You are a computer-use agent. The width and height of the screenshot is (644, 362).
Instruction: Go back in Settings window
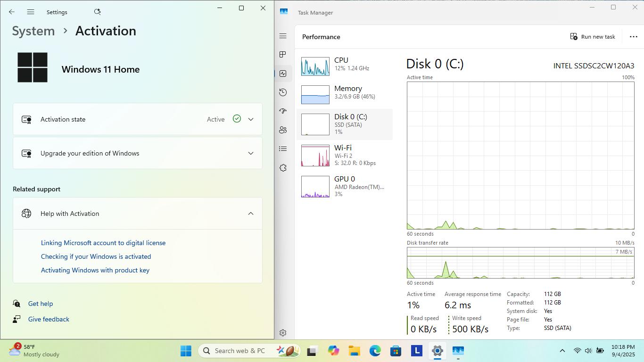click(12, 12)
